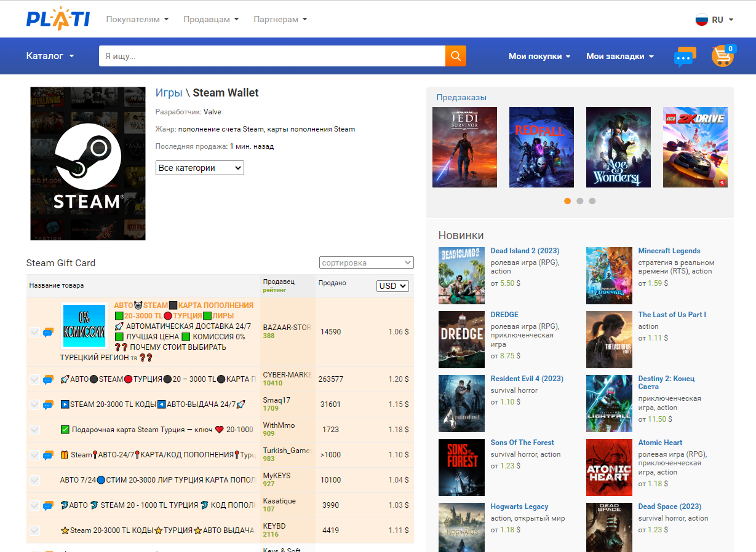Click the Я ищу search field
This screenshot has width=756, height=552.
coord(272,56)
